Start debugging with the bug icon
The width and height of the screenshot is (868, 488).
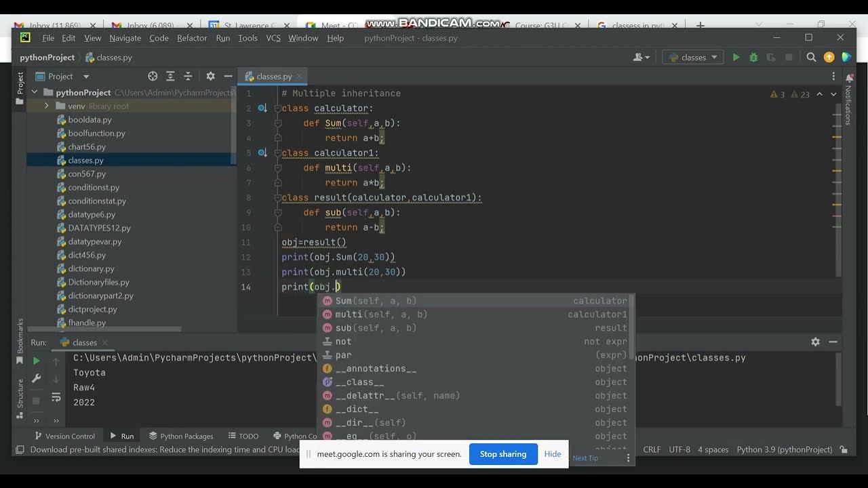753,58
